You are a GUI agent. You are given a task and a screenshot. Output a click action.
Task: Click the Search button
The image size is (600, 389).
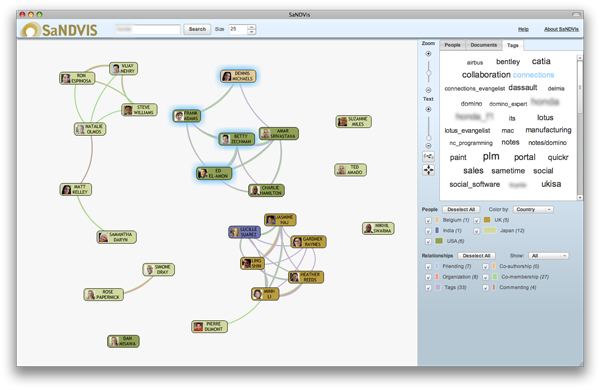click(x=197, y=29)
